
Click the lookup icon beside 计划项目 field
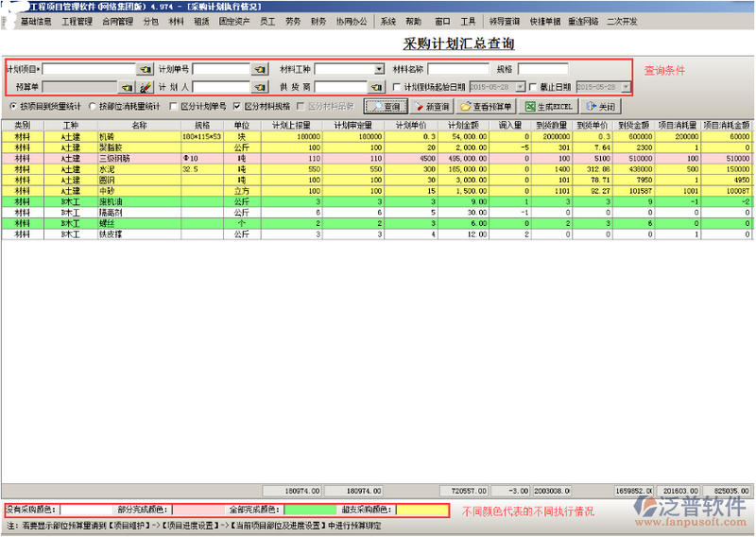coord(145,69)
